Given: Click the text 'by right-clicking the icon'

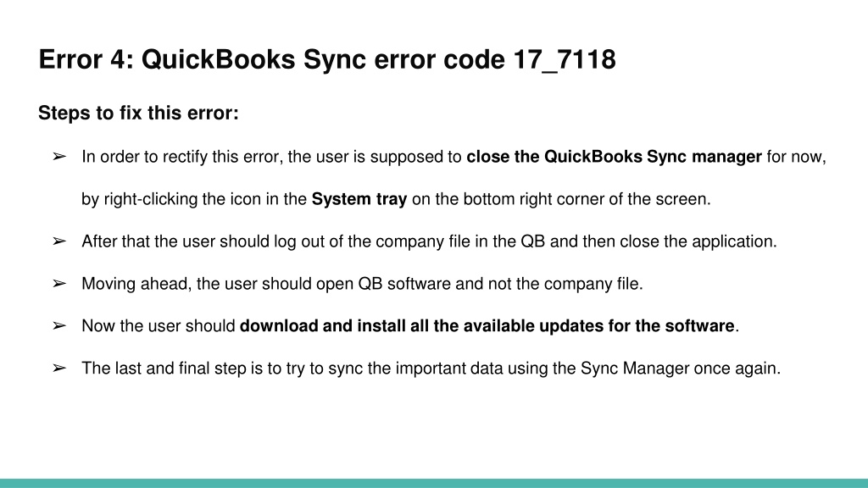Looking at the screenshot, I should [171, 199].
